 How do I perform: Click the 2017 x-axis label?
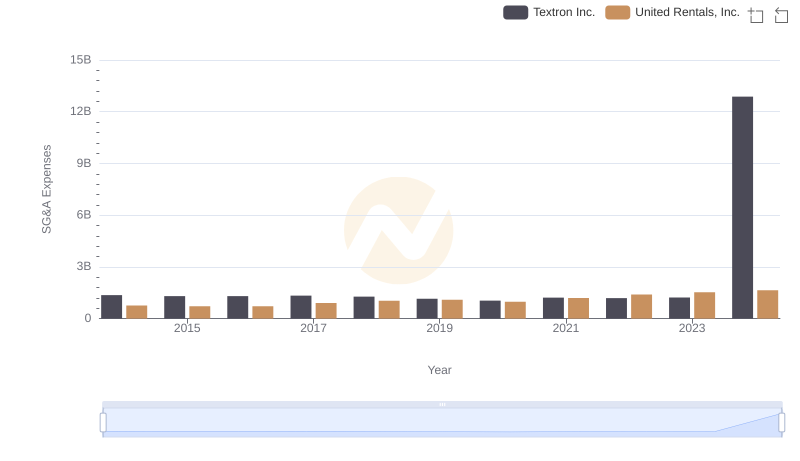pos(313,328)
